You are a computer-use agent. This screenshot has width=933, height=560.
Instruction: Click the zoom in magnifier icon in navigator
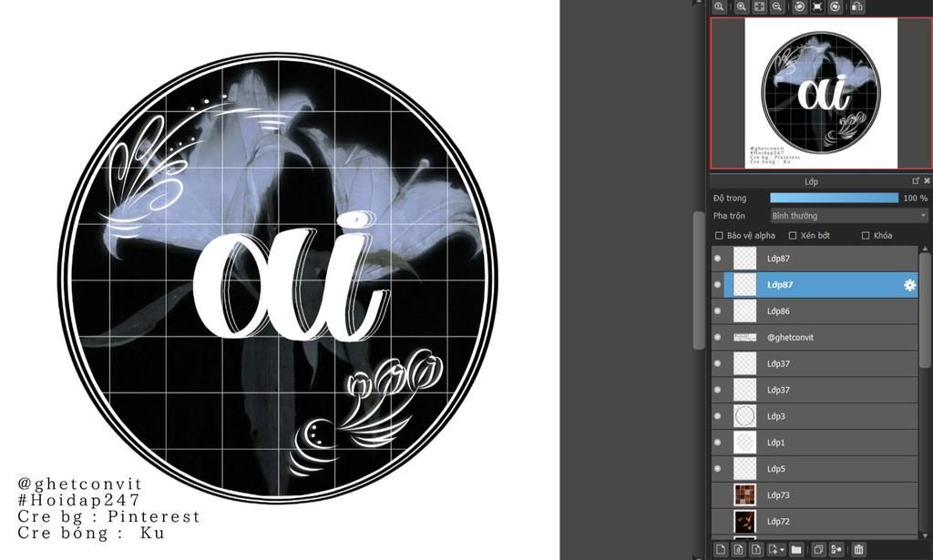(x=742, y=6)
